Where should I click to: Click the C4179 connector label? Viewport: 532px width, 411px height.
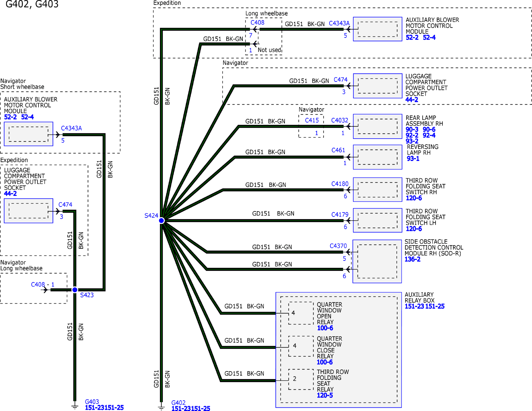click(x=340, y=214)
